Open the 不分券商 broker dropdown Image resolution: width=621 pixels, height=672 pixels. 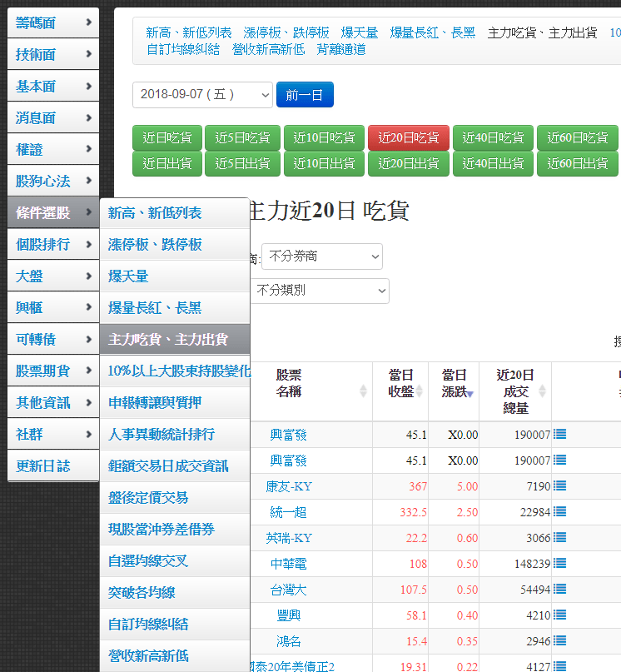click(x=321, y=256)
